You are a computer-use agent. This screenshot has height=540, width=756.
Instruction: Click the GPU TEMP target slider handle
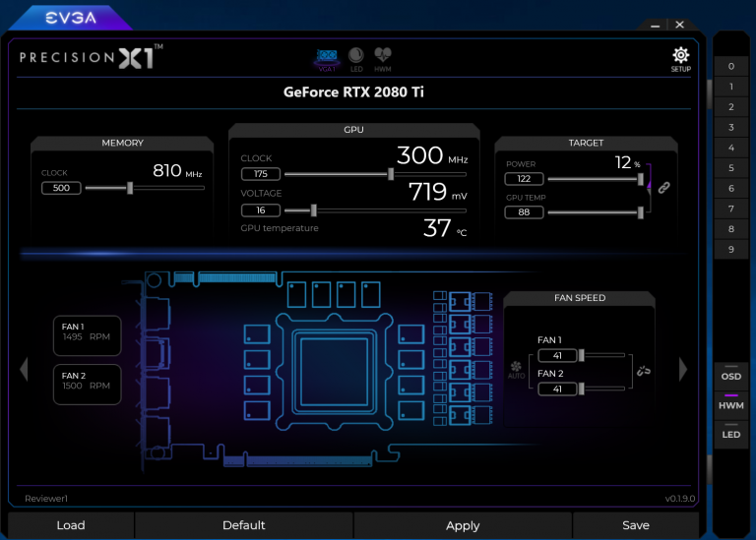[x=640, y=212]
